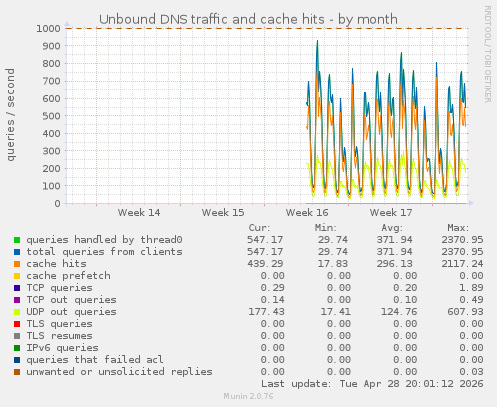Click the UDP out queries max value 607.93
The height and width of the screenshot is (407, 497).
[465, 312]
